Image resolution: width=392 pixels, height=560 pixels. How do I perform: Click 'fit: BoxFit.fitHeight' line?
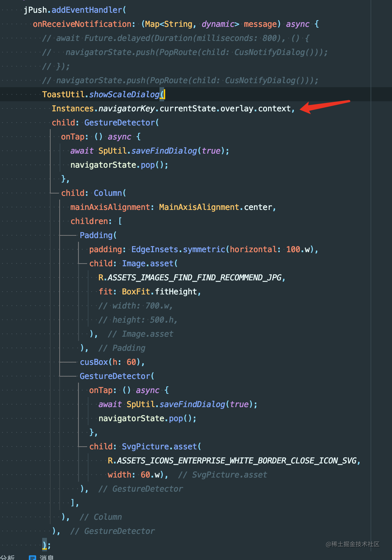(148, 292)
